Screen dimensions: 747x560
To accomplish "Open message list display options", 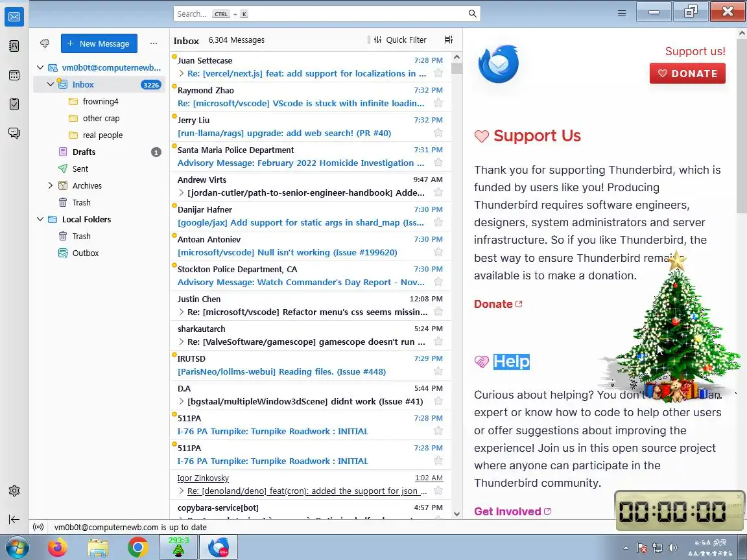I will coord(448,40).
